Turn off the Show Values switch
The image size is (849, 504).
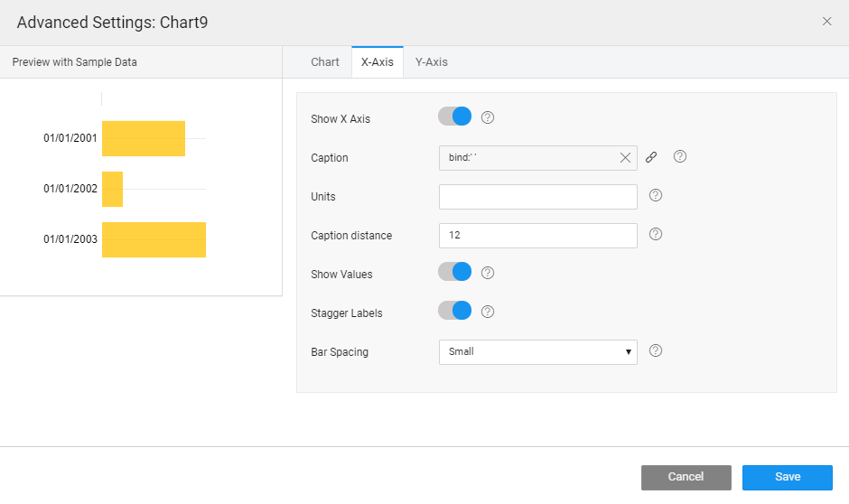coord(455,272)
